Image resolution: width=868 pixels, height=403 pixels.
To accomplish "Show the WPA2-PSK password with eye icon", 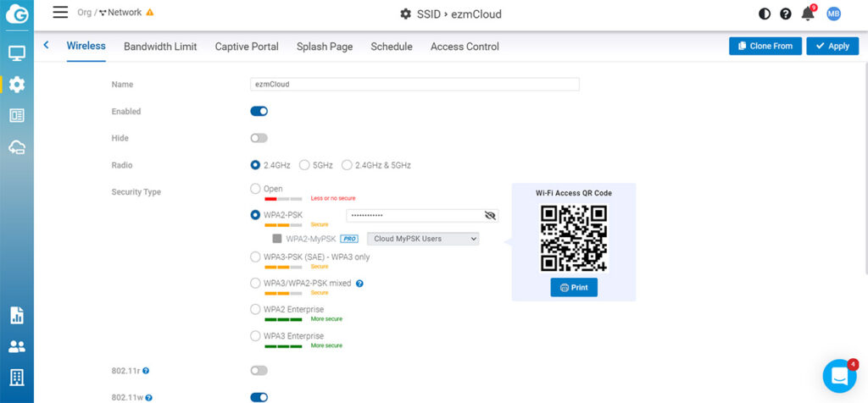I will point(489,216).
